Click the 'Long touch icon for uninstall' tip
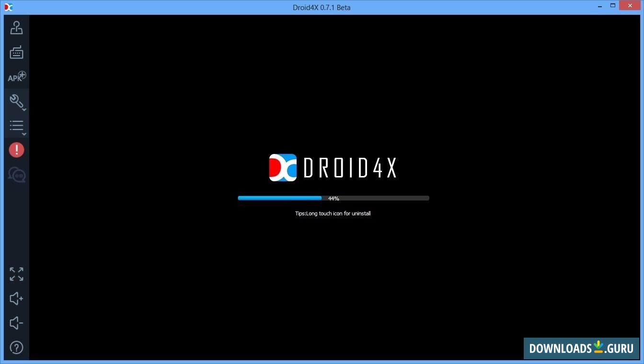The width and height of the screenshot is (644, 364). coord(333,213)
